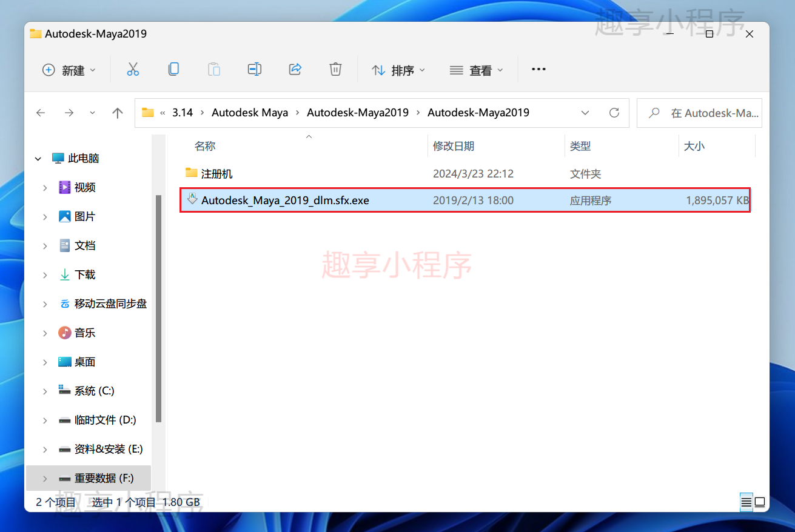Click the Cut scissors icon
This screenshot has width=795, height=532.
coord(133,70)
